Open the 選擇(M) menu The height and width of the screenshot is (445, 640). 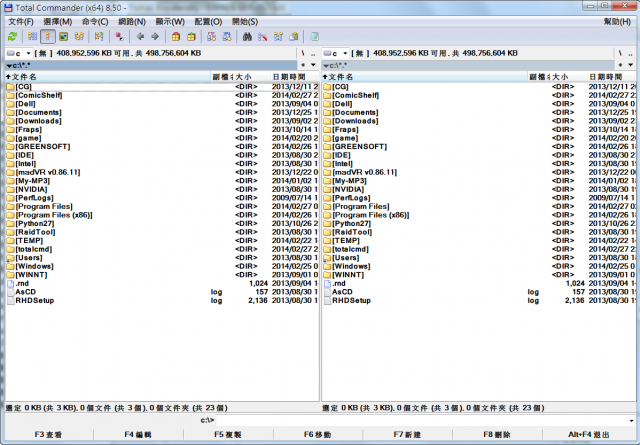point(58,22)
